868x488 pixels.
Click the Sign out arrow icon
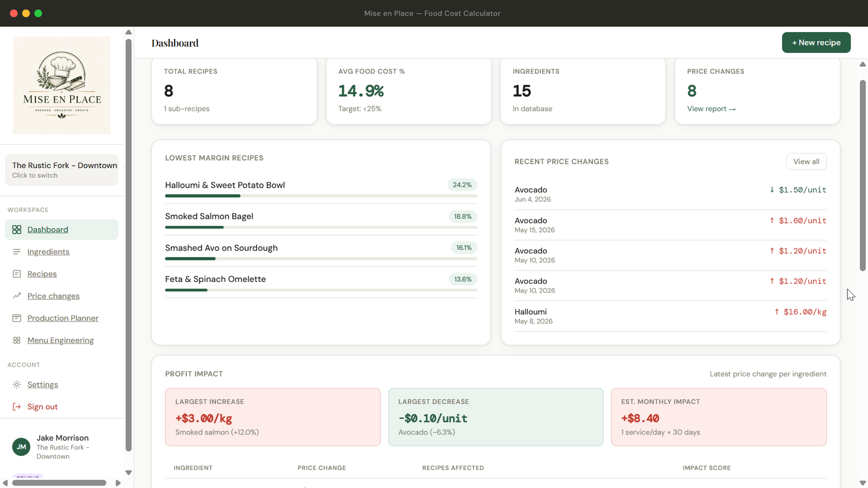pos(17,407)
